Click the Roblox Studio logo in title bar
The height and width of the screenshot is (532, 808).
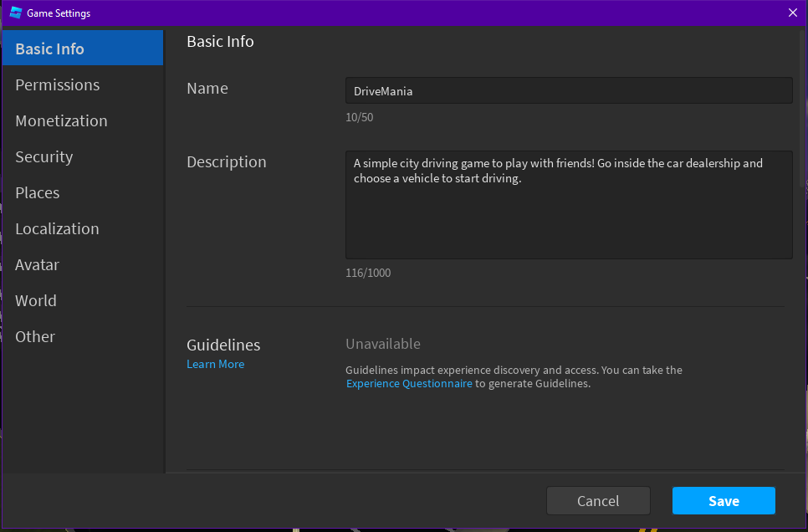click(x=15, y=13)
